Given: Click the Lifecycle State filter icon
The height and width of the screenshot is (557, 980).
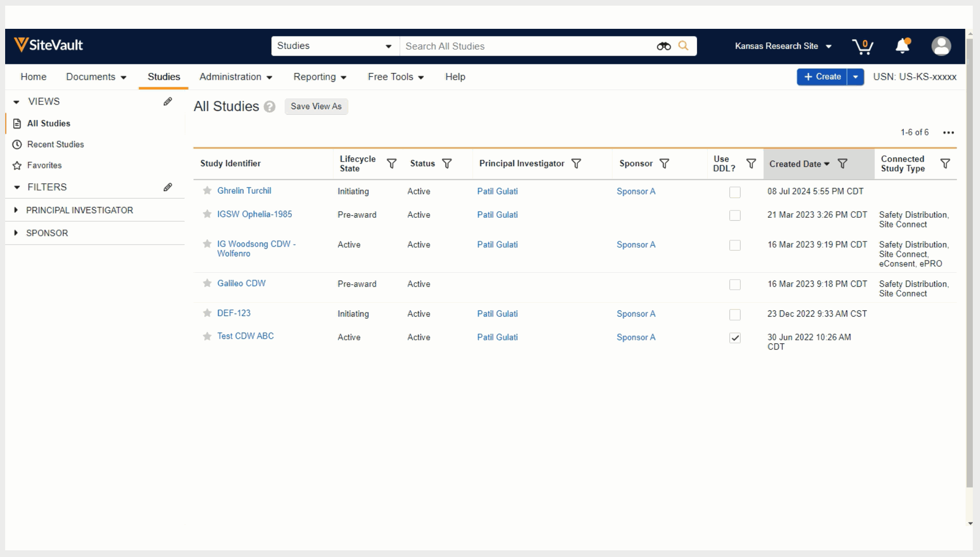Looking at the screenshot, I should point(391,164).
